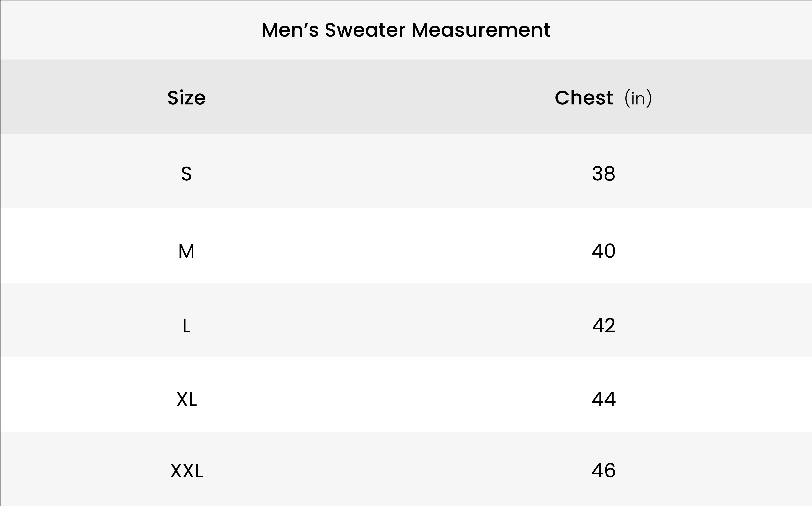Click chest value 38
Viewport: 812px width, 506px height.
click(604, 174)
